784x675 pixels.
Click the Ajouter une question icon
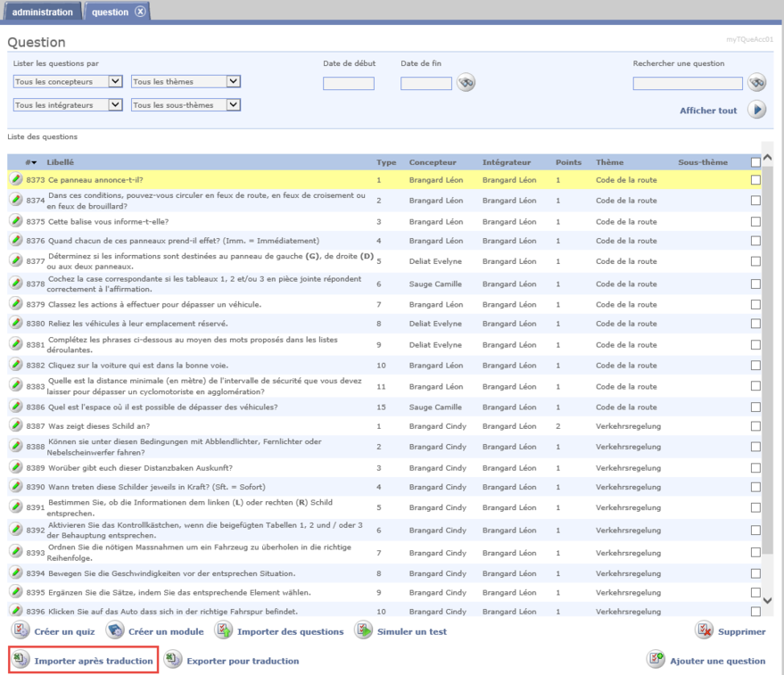tap(656, 660)
